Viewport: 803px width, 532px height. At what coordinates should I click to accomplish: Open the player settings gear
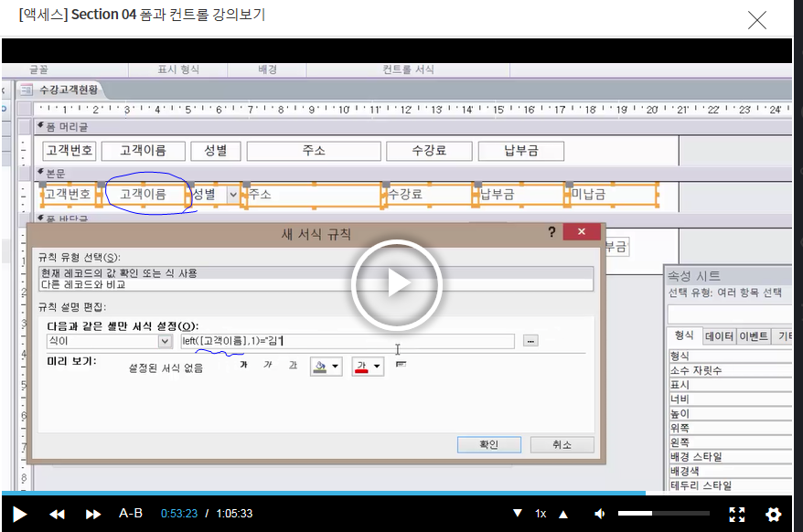tap(773, 514)
